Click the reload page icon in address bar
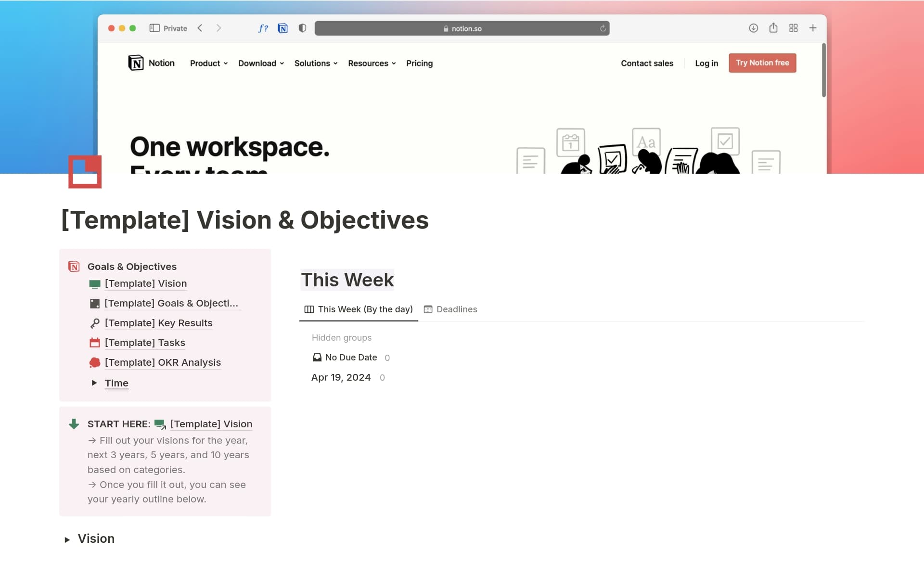924x577 pixels. coord(603,28)
